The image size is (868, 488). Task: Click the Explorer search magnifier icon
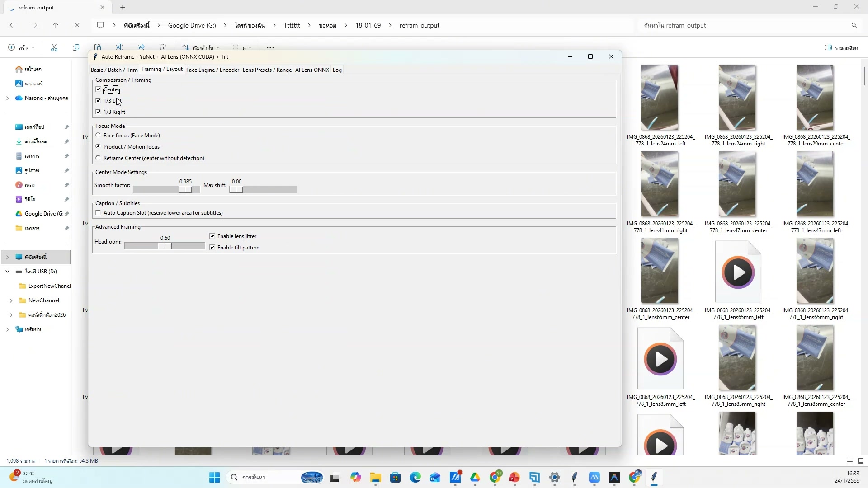coord(854,25)
